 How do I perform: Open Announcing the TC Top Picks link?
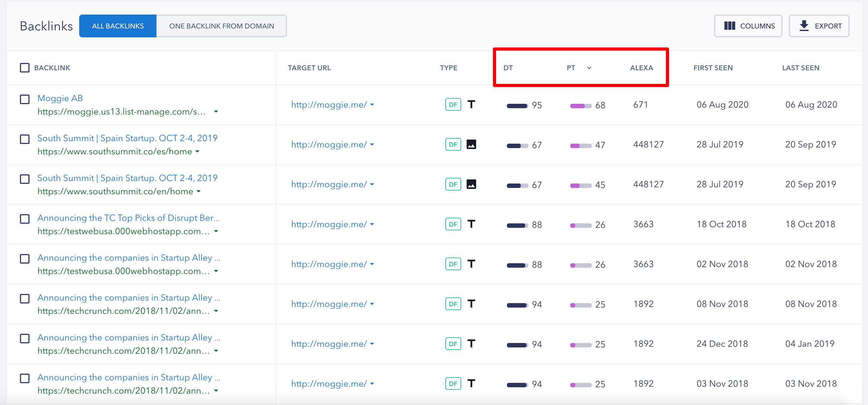(x=128, y=218)
